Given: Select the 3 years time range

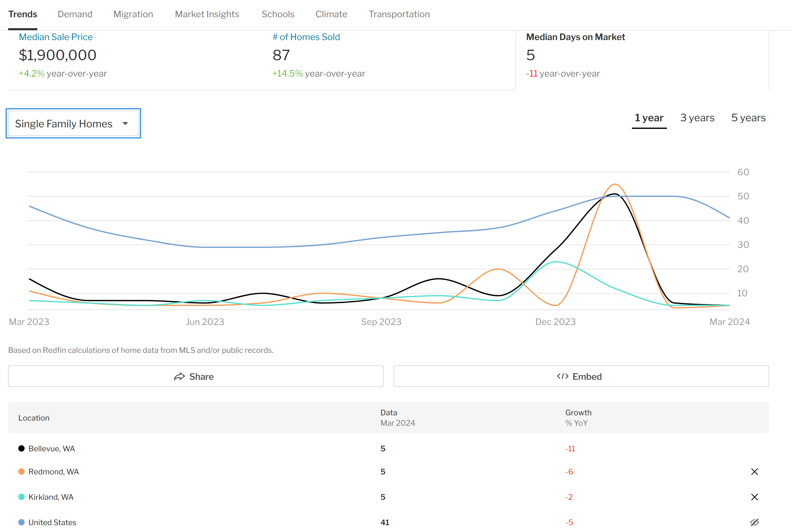Looking at the screenshot, I should coord(697,118).
